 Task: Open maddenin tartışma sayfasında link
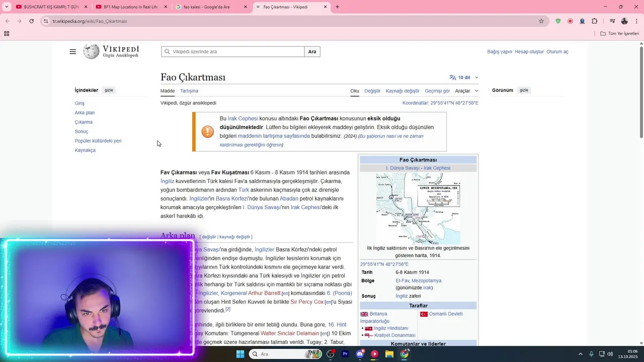coord(274,136)
